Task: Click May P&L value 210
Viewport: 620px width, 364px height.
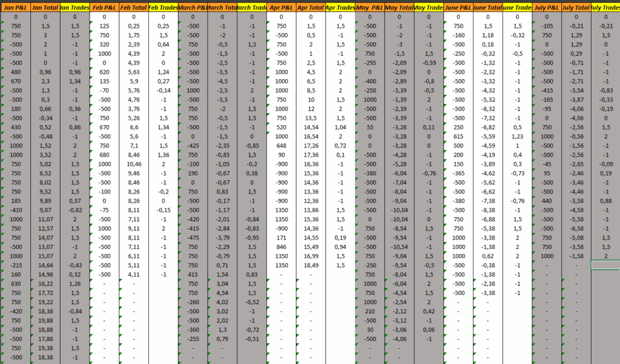Action: coord(370,311)
